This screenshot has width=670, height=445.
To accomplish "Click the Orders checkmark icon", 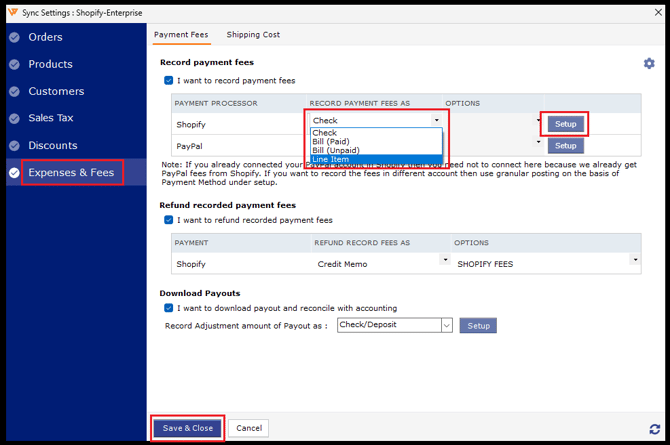I will point(14,37).
